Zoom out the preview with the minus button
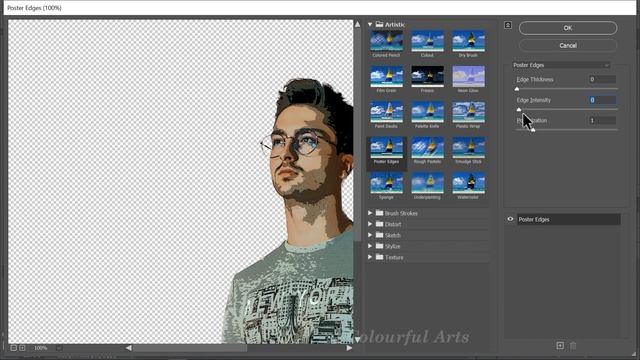Viewport: 640px width, 360px height. [13, 348]
